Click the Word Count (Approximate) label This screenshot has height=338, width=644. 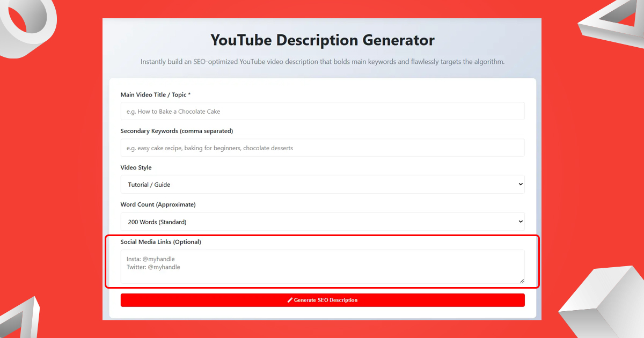coord(158,204)
